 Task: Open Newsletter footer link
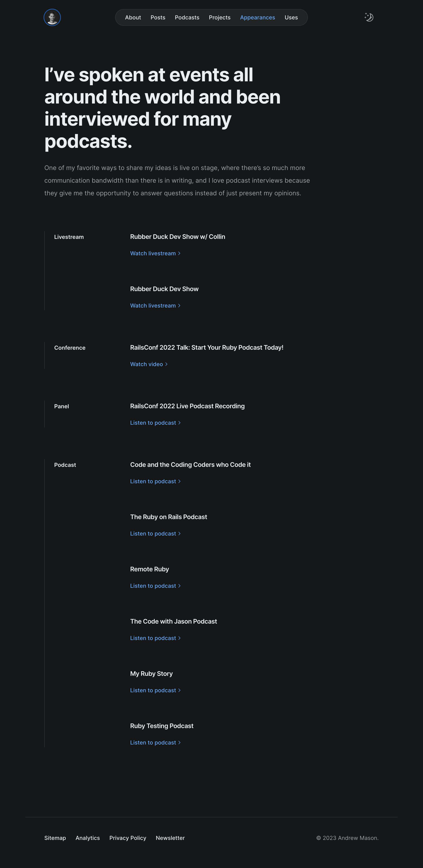pyautogui.click(x=170, y=838)
